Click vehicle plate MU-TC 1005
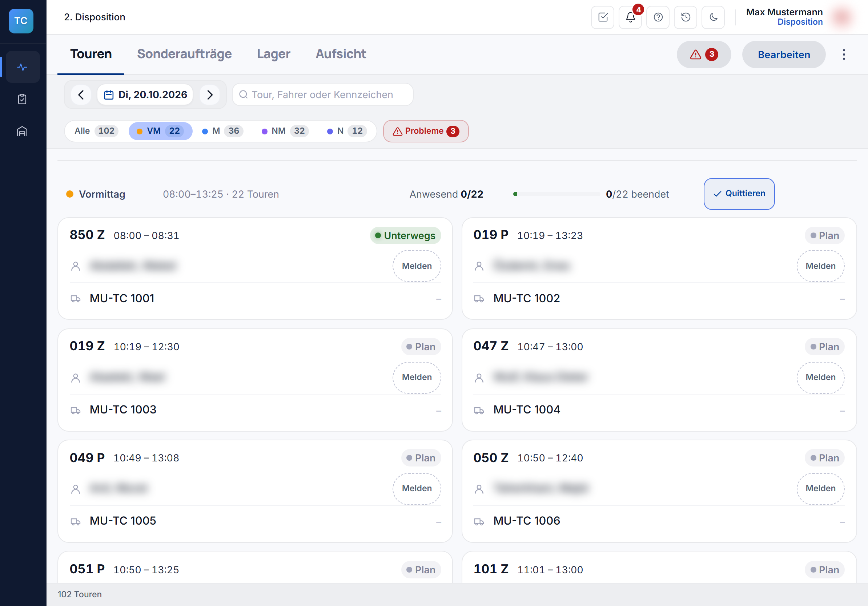Viewport: 868px width, 606px height. 123,521
